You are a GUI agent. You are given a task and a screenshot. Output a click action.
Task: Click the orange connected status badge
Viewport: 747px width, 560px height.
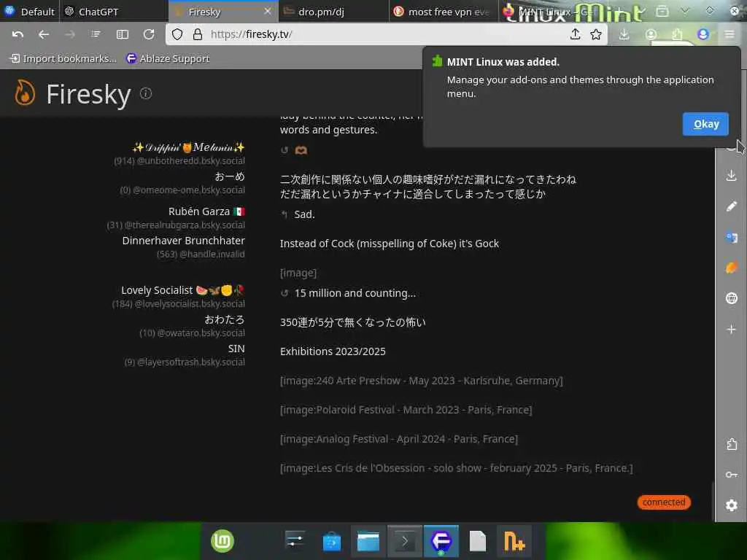click(x=664, y=502)
